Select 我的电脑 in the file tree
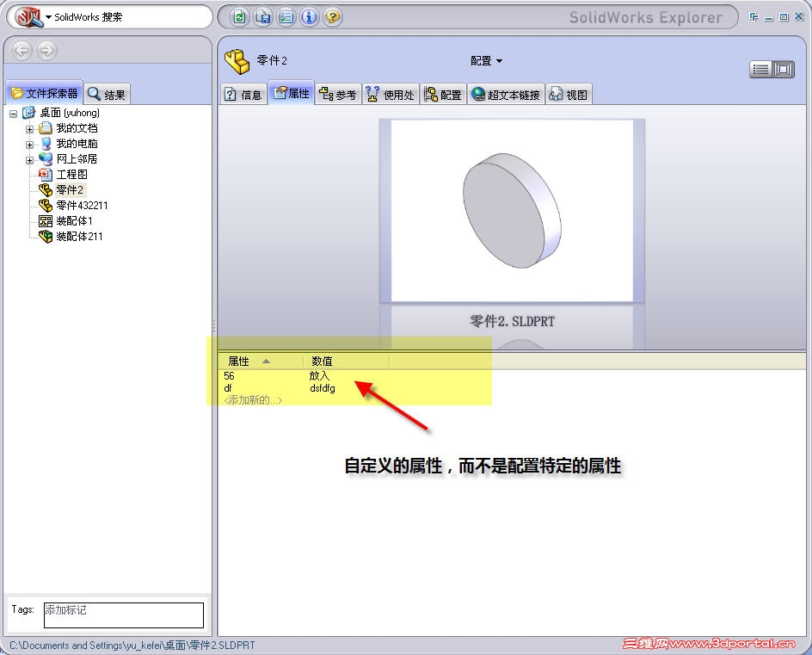This screenshot has height=655, width=812. click(x=77, y=144)
